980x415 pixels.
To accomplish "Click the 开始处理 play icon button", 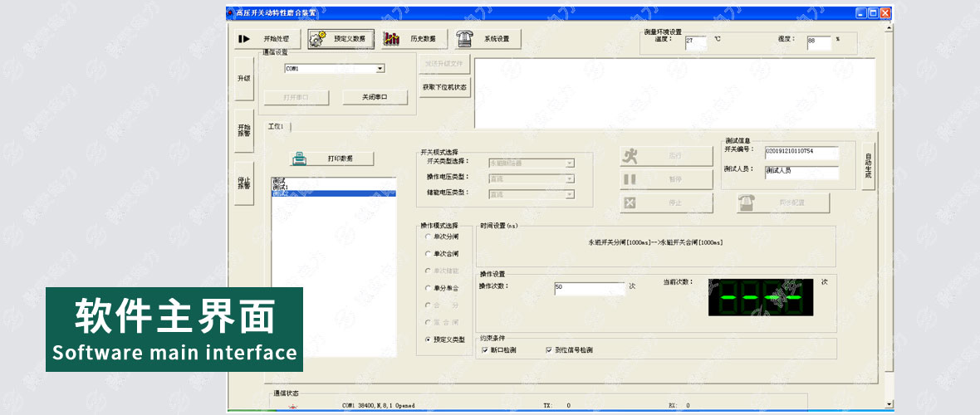I will pyautogui.click(x=267, y=39).
